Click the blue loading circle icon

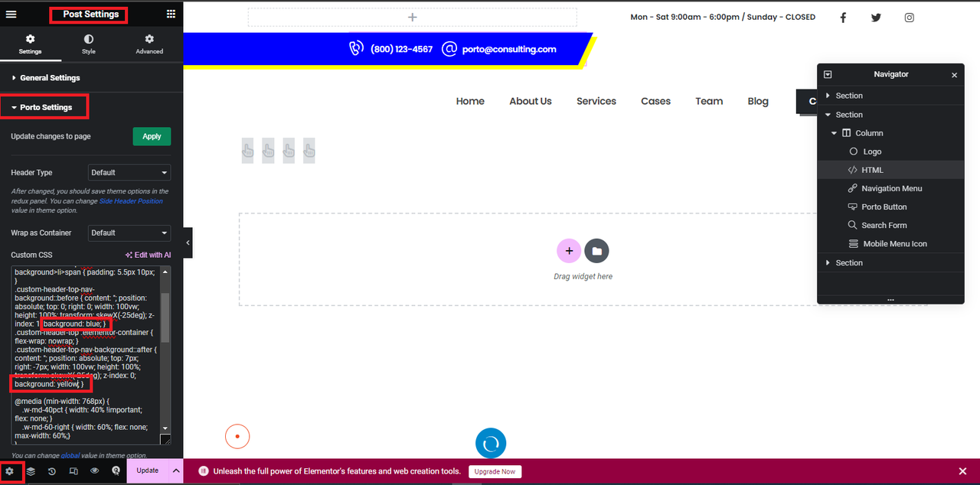pos(491,443)
